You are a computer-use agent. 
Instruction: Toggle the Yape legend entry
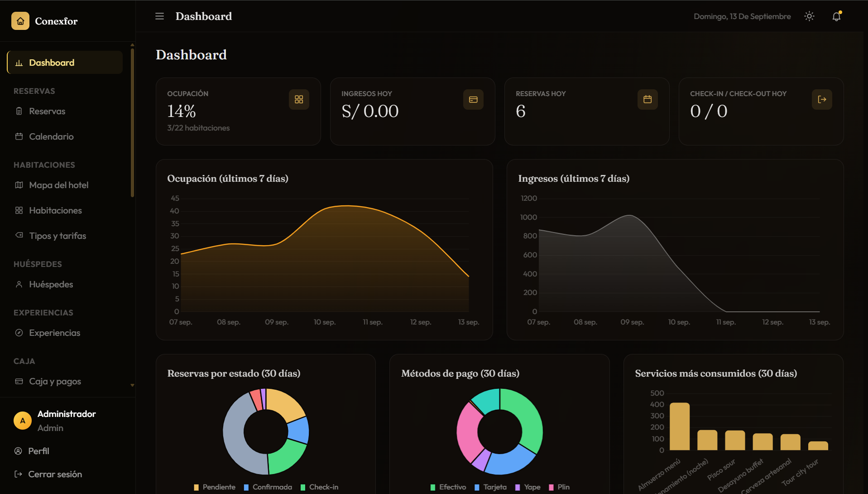click(x=528, y=487)
